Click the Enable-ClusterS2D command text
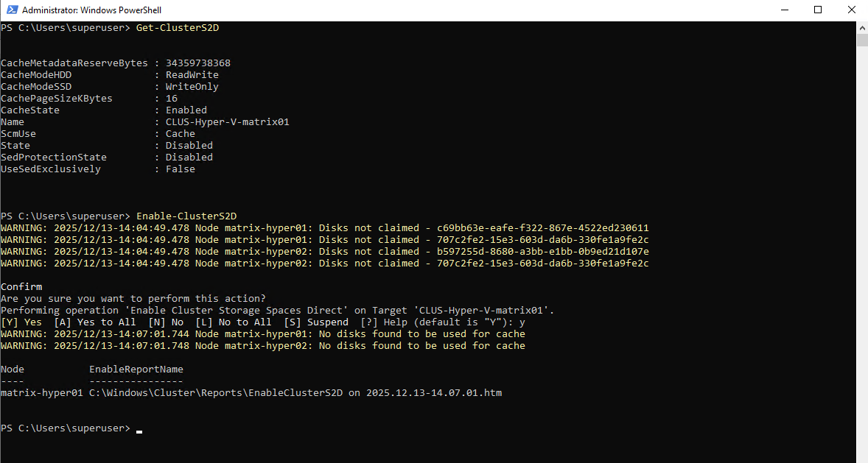Image resolution: width=868 pixels, height=463 pixels. coord(186,216)
